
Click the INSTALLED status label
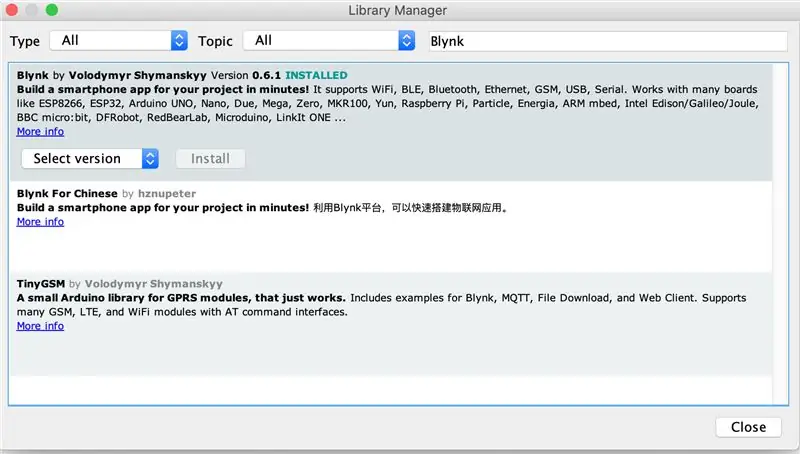(x=316, y=75)
